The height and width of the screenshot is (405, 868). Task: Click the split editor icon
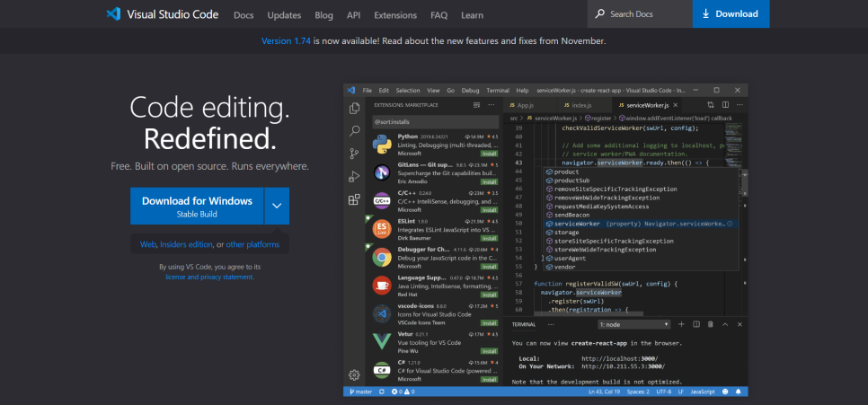pos(724,104)
